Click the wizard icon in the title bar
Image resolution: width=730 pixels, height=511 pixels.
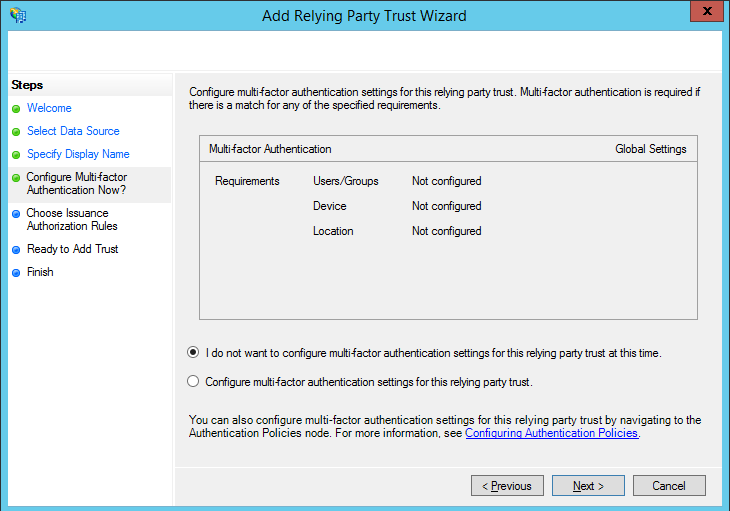[18, 15]
